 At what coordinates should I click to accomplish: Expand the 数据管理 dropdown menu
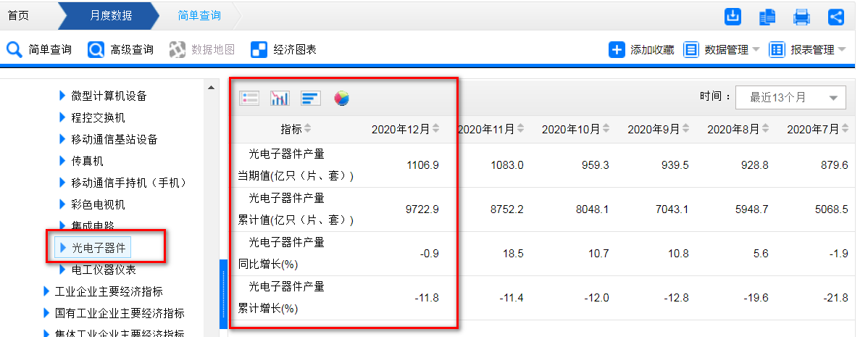pos(722,50)
